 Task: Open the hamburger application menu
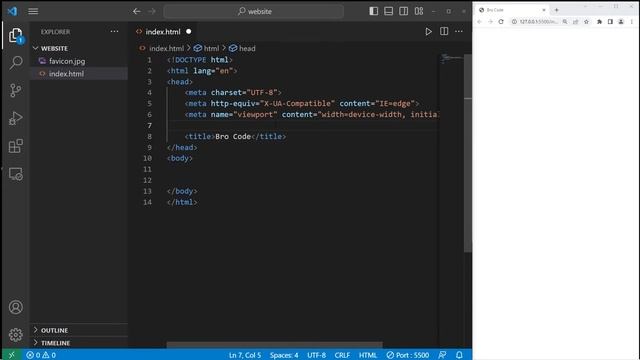click(33, 11)
